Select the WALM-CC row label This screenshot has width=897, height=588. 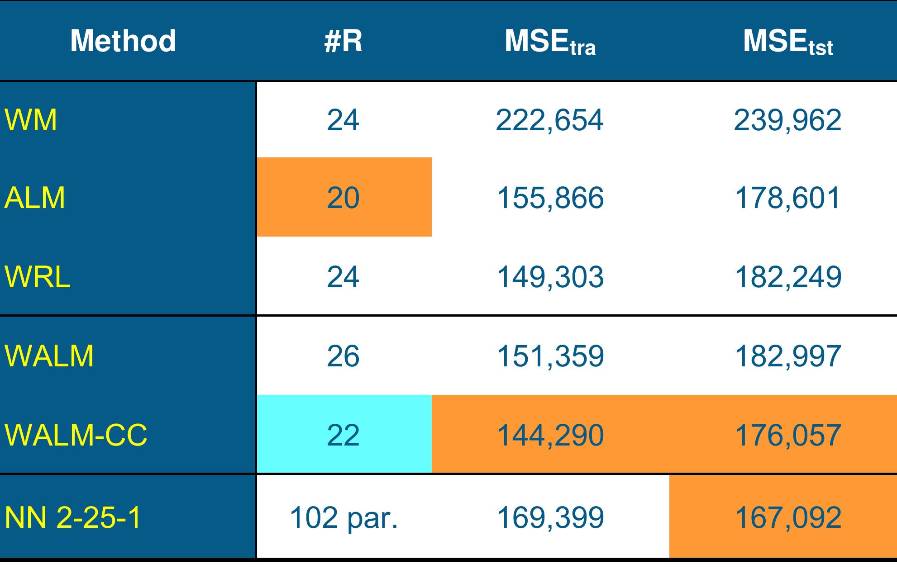[76, 435]
